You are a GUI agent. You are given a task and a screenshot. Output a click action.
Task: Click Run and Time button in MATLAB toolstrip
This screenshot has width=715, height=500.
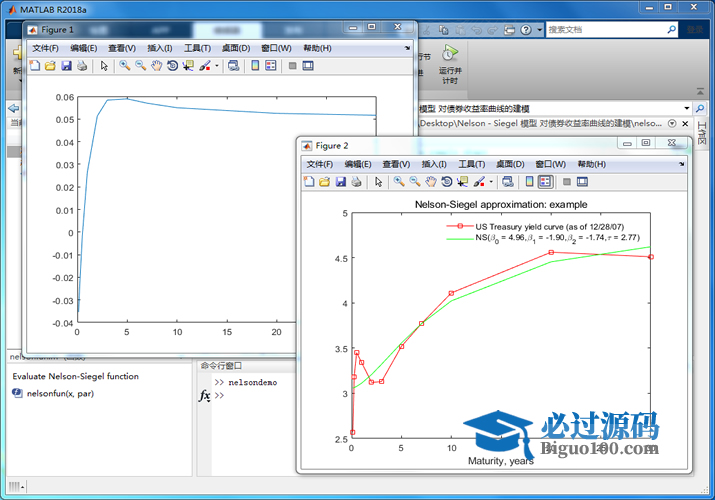tap(450, 64)
